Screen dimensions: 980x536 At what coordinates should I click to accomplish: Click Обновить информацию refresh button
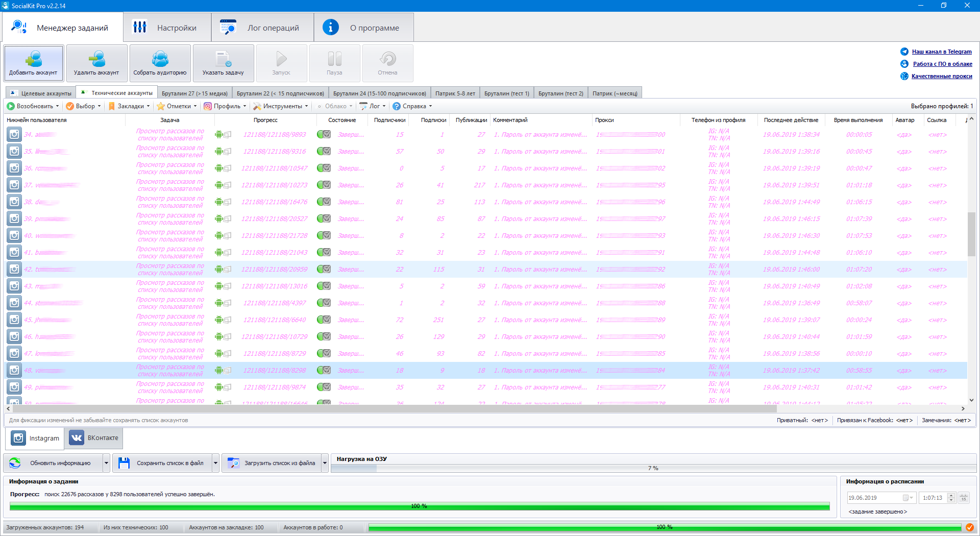point(53,463)
